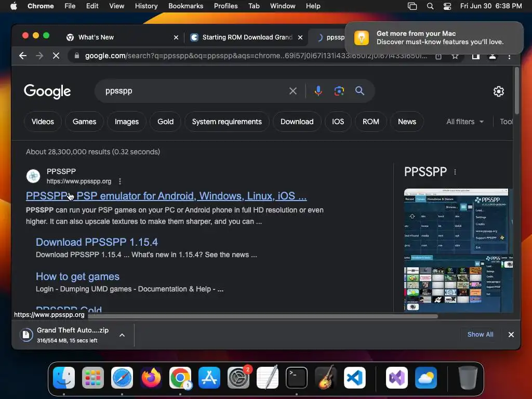Toggle Chrome side panel icon
This screenshot has height=399, width=532.
476,56
